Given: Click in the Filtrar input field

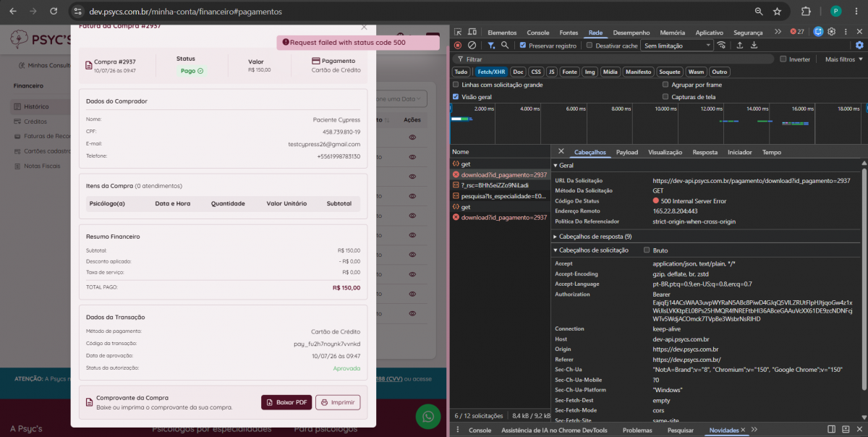Looking at the screenshot, I should point(615,59).
